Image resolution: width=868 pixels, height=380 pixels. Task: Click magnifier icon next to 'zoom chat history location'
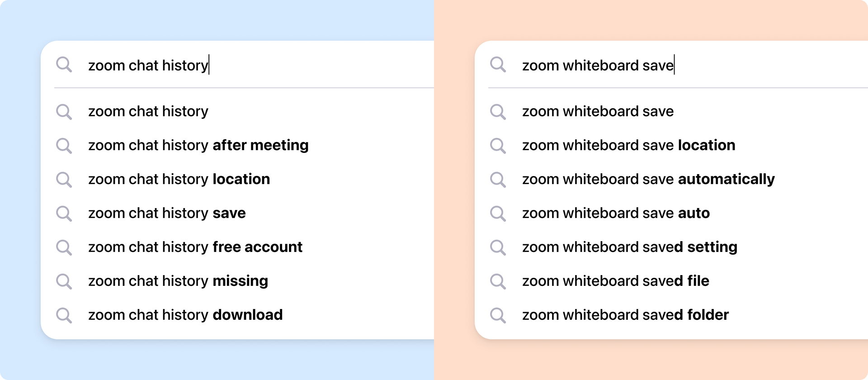coord(64,180)
